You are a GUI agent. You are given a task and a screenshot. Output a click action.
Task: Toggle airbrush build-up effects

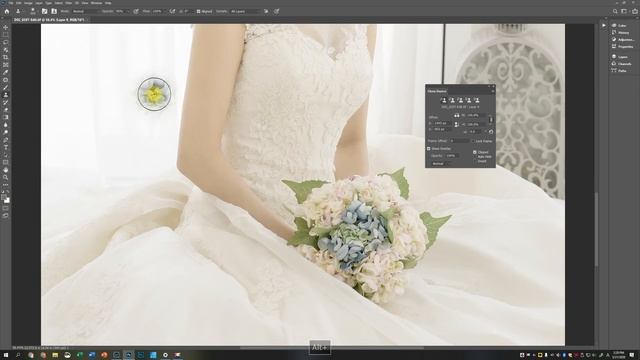[x=172, y=11]
